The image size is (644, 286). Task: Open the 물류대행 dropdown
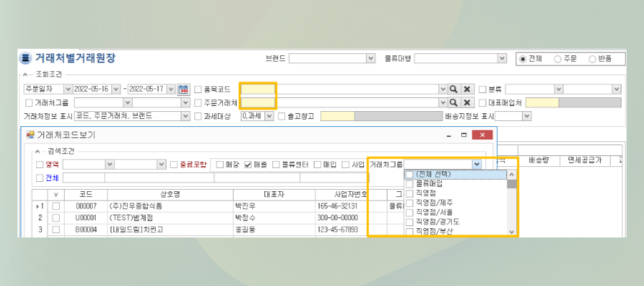point(502,59)
